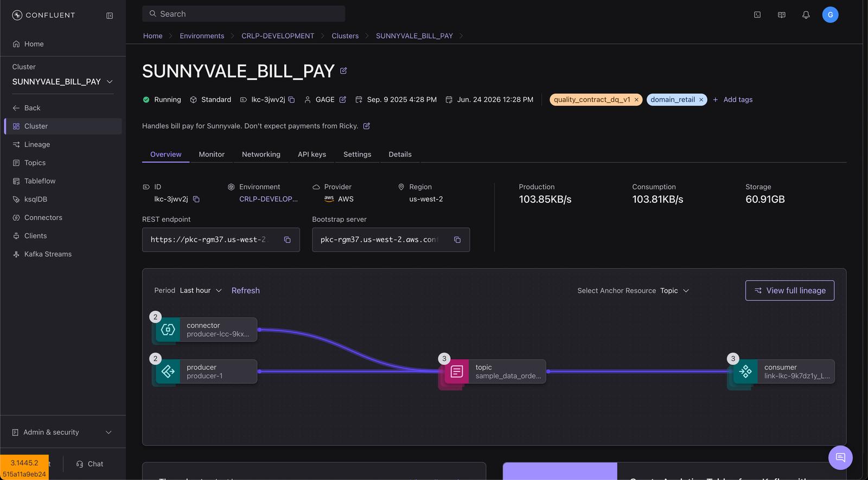The width and height of the screenshot is (868, 480).
Task: Click the Storage 60.91GB value
Action: [765, 200]
